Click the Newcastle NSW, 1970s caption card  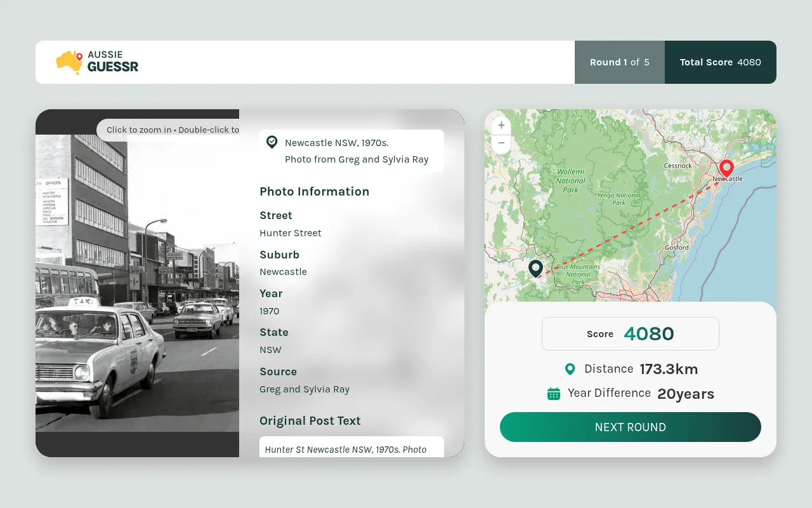pos(351,151)
